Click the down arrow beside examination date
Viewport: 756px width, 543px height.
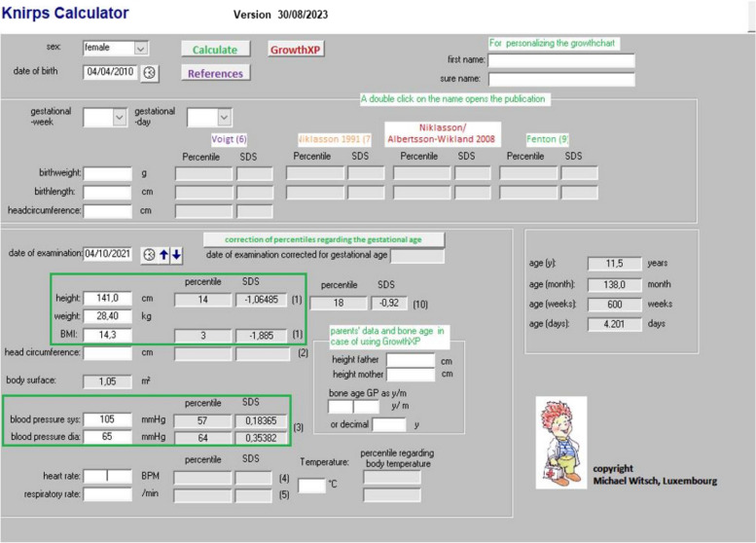(176, 254)
